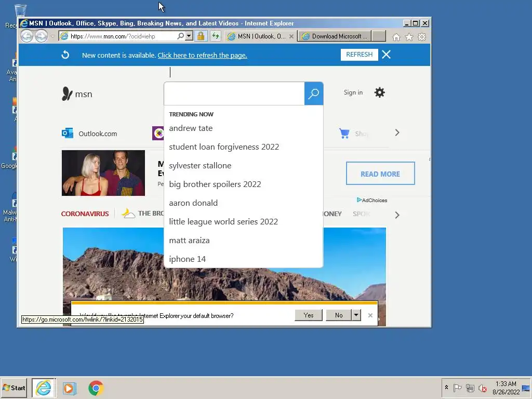Go forward with the IE forward arrow
The width and height of the screenshot is (532, 399).
42,36
